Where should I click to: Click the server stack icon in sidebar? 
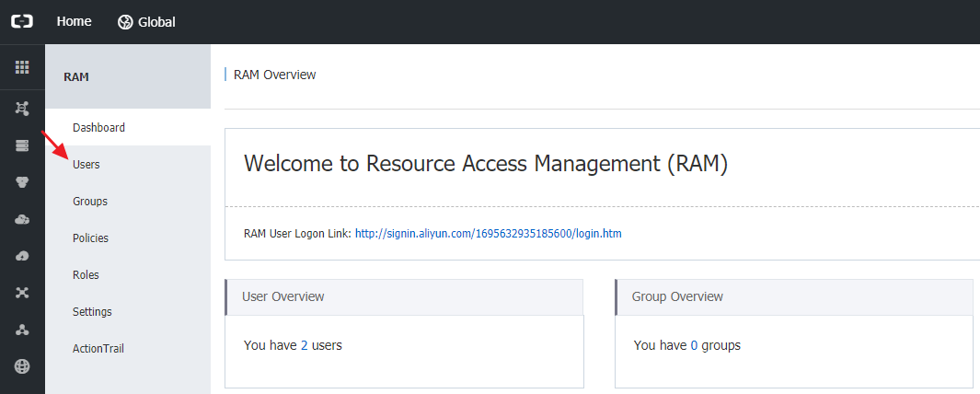pyautogui.click(x=22, y=145)
